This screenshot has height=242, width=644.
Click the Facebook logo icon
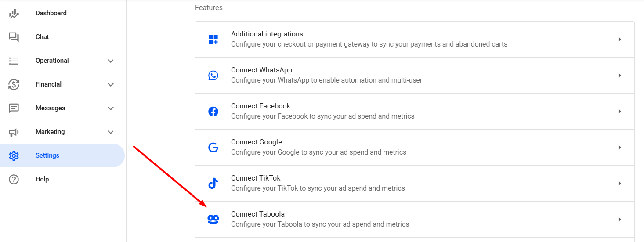[213, 112]
